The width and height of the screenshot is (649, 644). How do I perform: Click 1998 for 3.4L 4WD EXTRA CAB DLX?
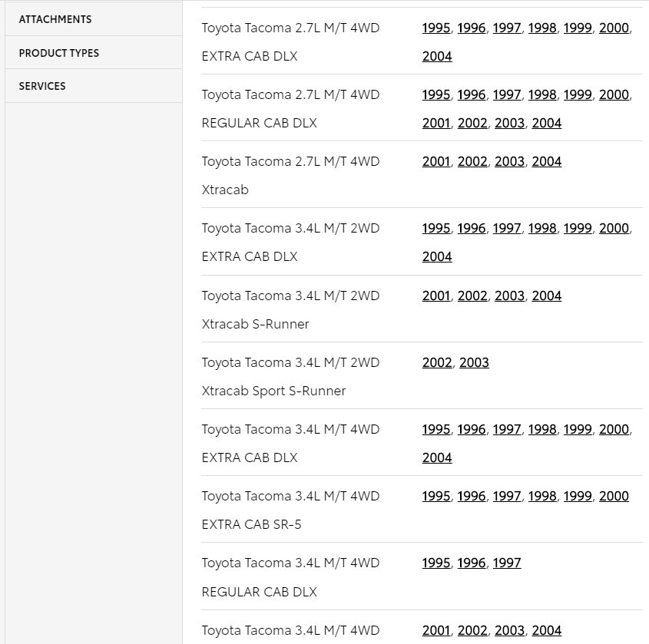(x=541, y=429)
